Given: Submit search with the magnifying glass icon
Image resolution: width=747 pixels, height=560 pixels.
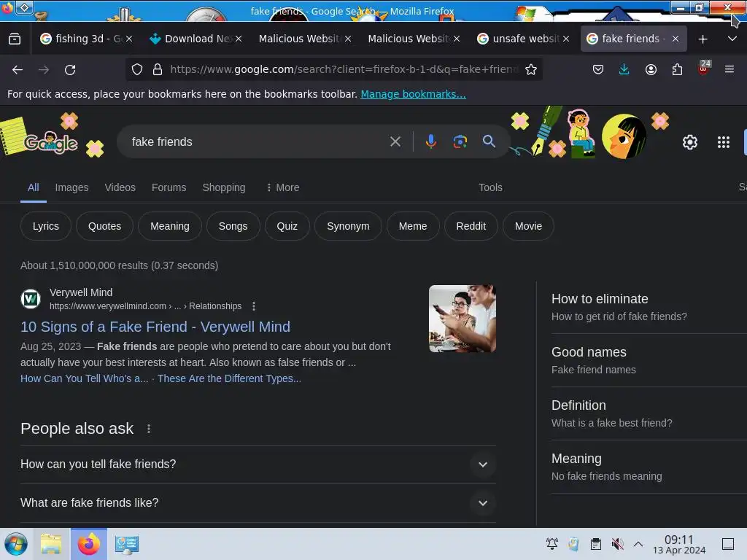Looking at the screenshot, I should [489, 141].
